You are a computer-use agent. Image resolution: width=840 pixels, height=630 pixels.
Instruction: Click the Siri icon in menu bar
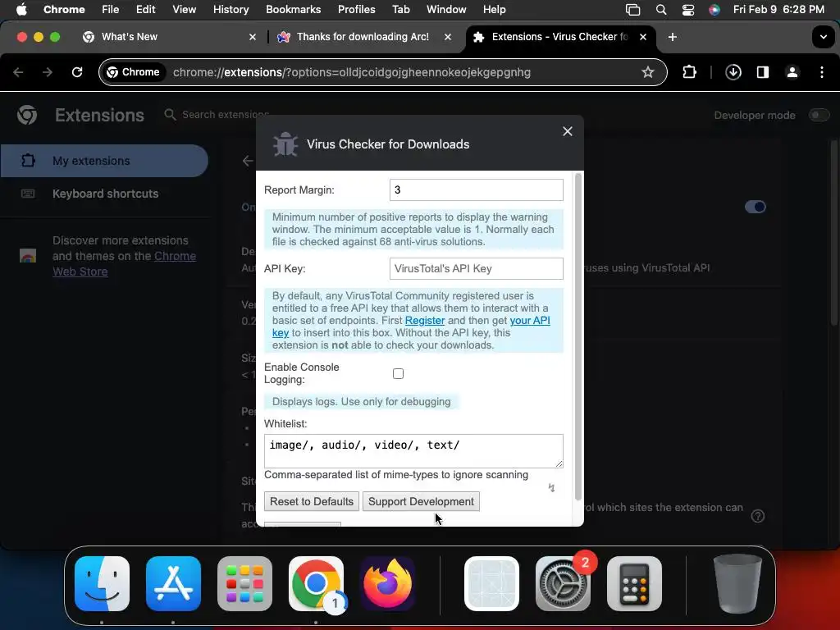pos(714,10)
